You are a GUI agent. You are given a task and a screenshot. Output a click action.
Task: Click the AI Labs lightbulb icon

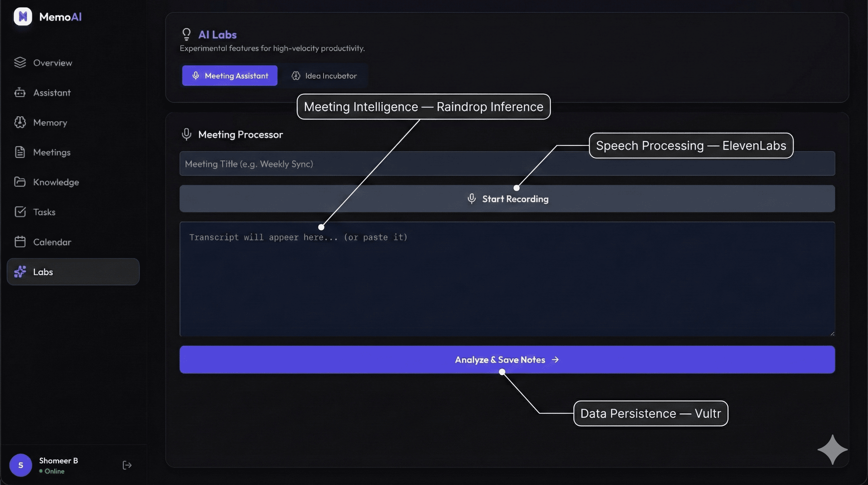tap(187, 34)
